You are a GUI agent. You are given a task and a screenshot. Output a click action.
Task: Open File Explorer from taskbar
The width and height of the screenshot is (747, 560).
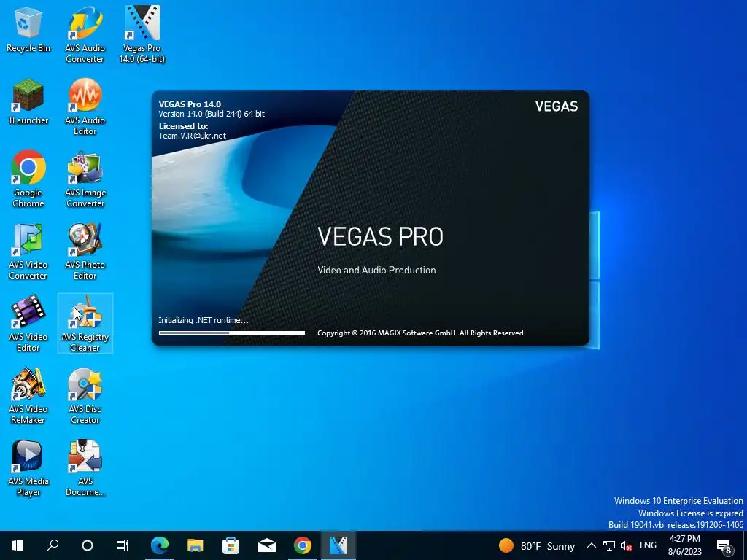196,545
